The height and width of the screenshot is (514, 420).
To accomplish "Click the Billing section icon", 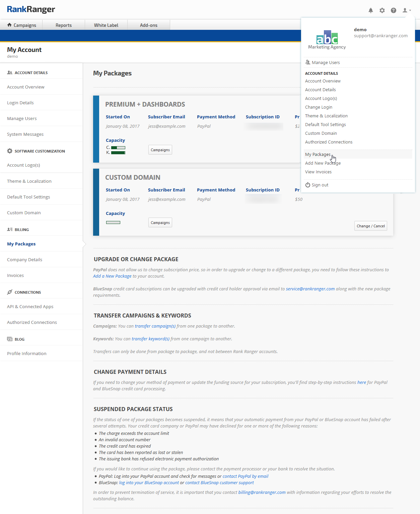I will click(10, 230).
